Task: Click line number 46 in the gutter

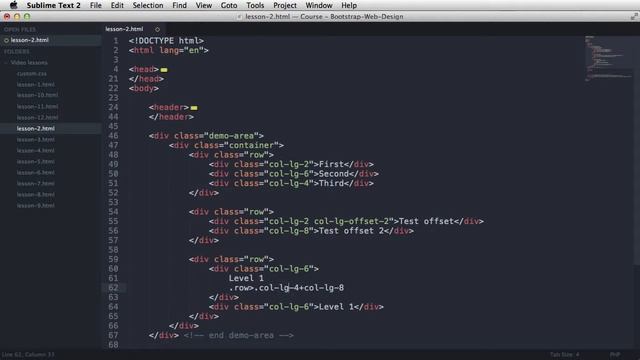Action: pyautogui.click(x=113, y=136)
